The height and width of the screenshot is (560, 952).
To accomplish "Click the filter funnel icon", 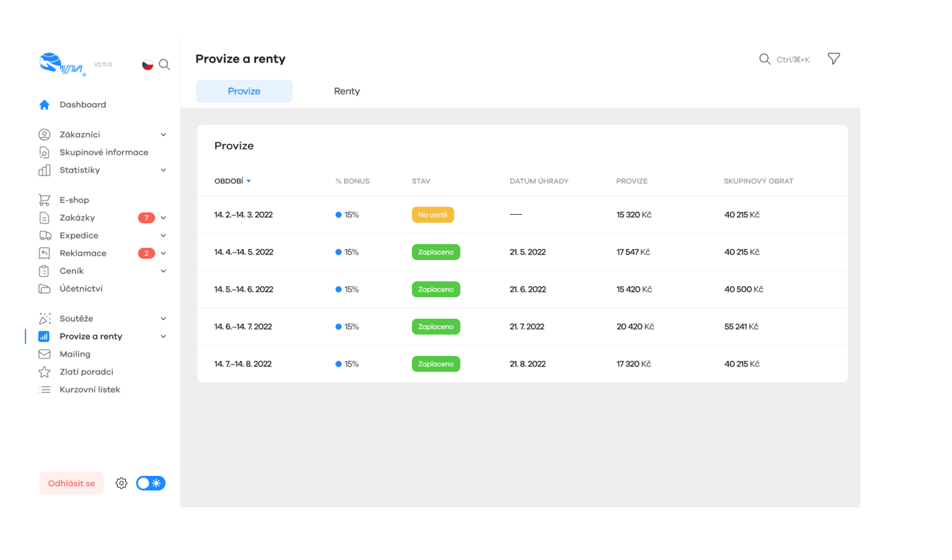I will [833, 59].
